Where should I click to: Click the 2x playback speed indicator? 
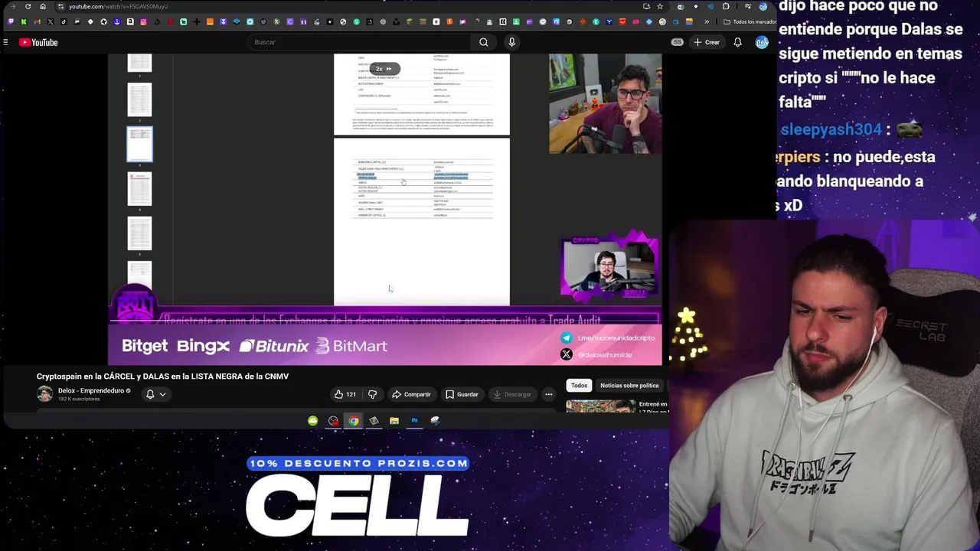384,69
